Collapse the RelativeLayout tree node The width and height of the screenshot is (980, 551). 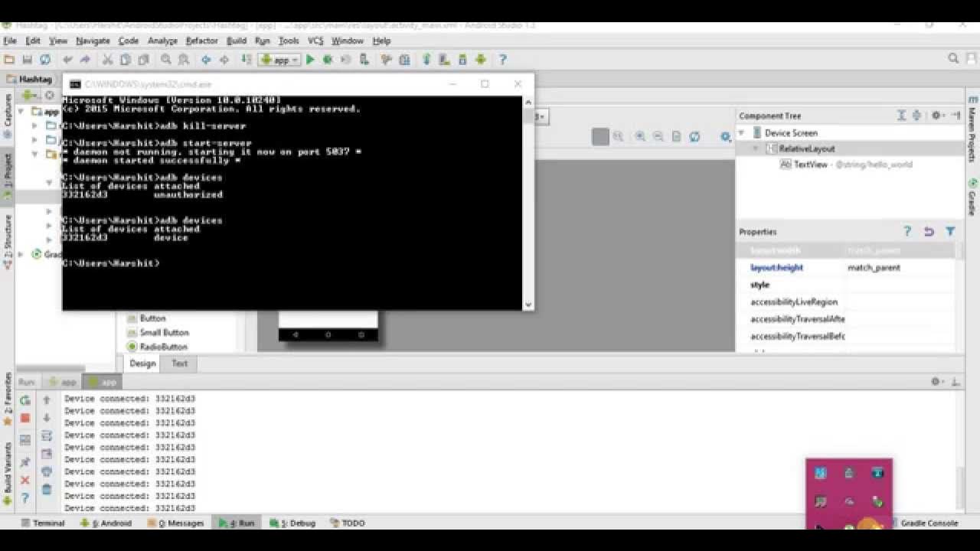tap(756, 148)
